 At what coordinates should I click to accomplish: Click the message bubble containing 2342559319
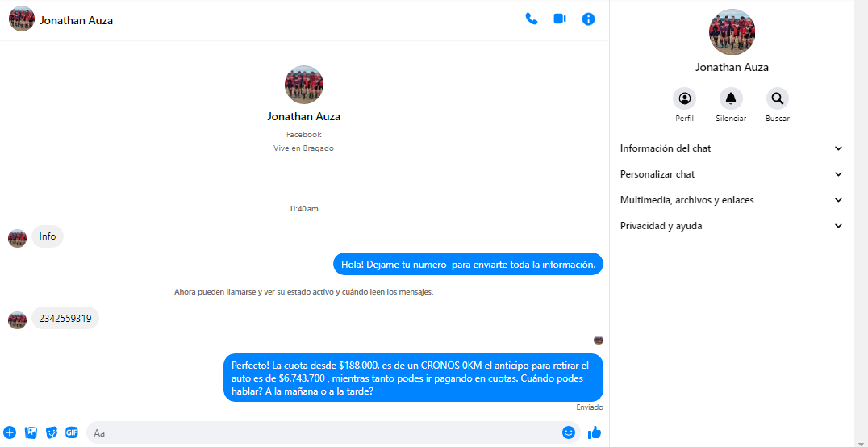pyautogui.click(x=65, y=319)
